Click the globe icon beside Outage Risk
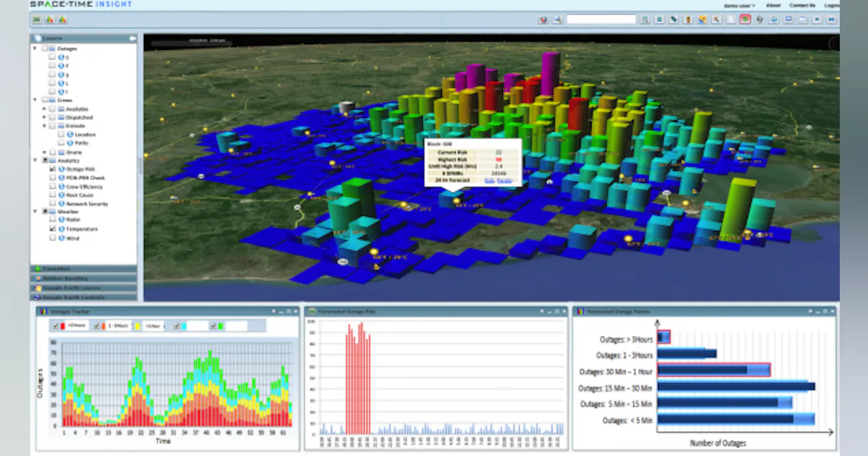 click(62, 169)
